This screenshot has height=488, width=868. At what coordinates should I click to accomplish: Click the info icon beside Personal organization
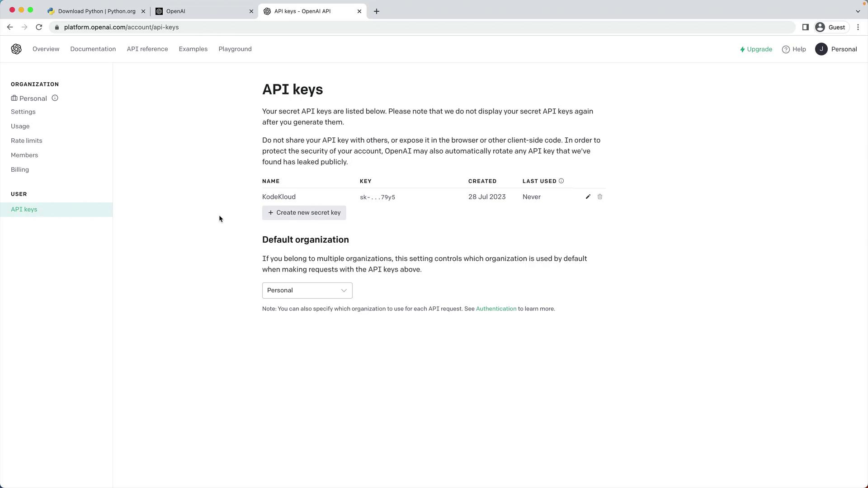pyautogui.click(x=55, y=98)
